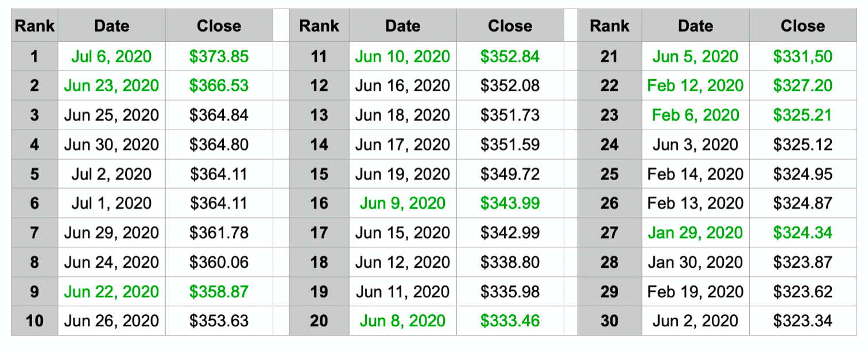Click the Jan 29, 2020 date cell

tap(696, 232)
